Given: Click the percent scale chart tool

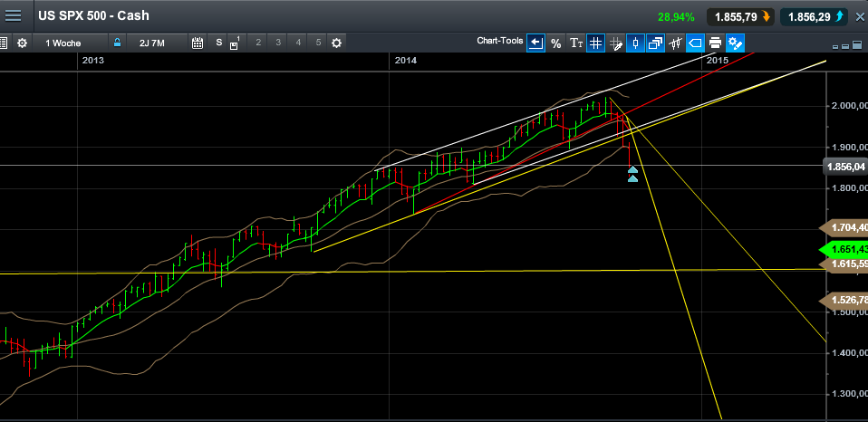Looking at the screenshot, I should [x=555, y=43].
